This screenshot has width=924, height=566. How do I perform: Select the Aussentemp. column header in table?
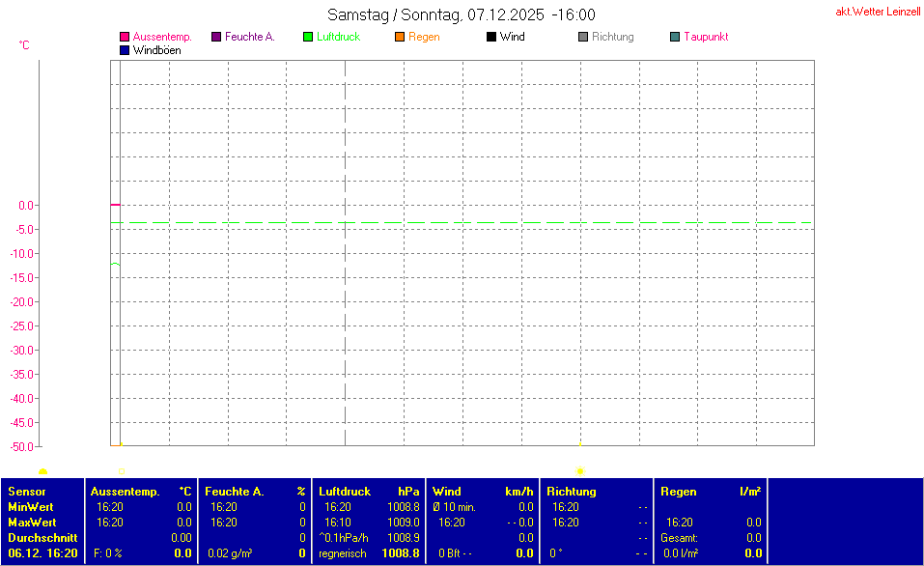(x=125, y=492)
